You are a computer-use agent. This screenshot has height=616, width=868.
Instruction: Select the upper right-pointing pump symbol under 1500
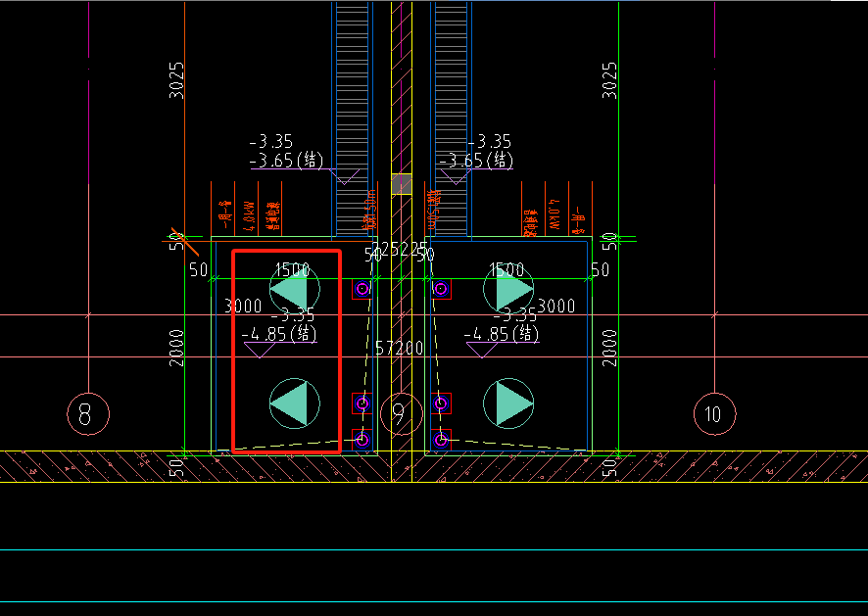pos(508,288)
